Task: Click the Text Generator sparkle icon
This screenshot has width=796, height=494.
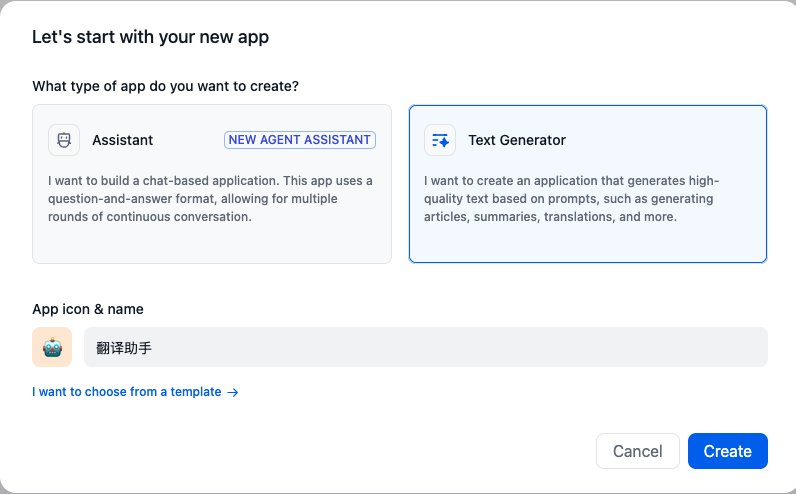Action: 440,140
